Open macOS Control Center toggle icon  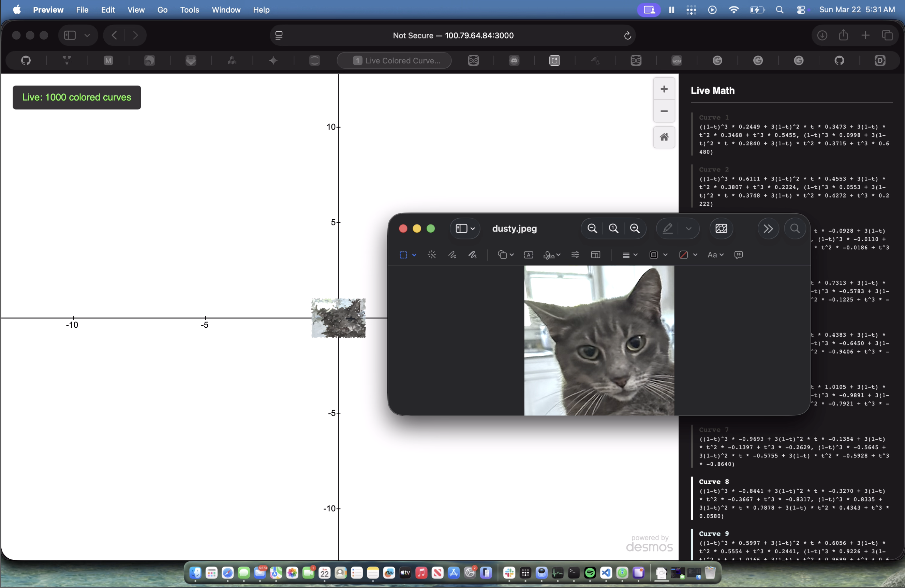pyautogui.click(x=801, y=10)
